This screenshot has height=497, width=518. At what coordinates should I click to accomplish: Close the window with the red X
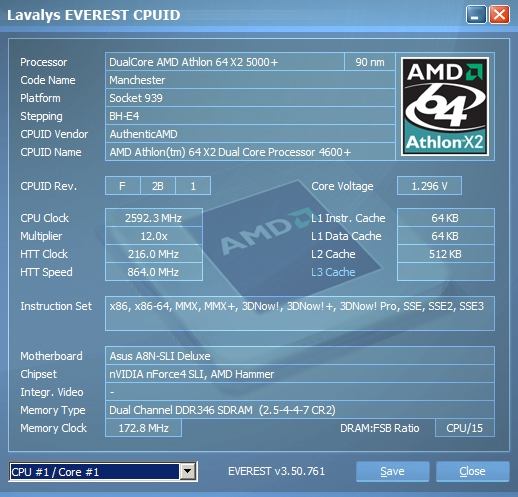coord(499,15)
